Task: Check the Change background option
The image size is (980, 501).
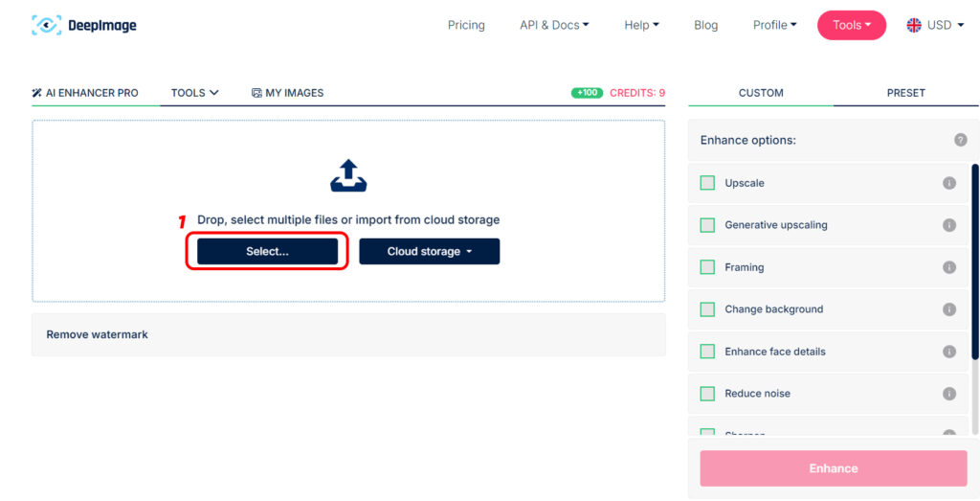Action: [707, 309]
